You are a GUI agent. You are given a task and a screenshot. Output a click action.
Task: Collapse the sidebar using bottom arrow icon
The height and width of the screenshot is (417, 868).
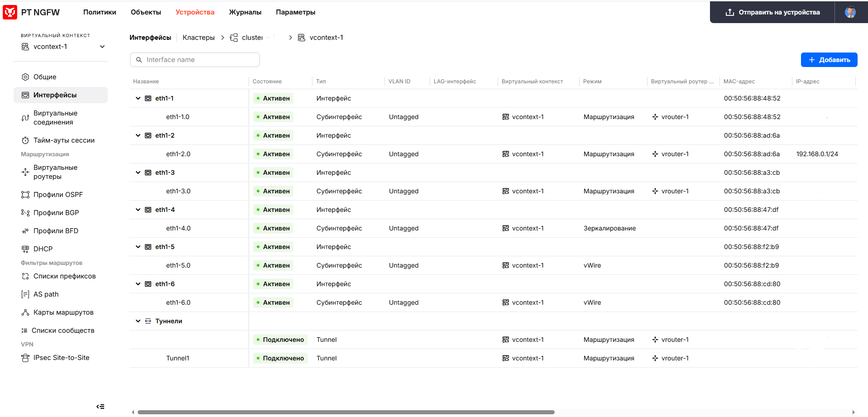(x=100, y=407)
